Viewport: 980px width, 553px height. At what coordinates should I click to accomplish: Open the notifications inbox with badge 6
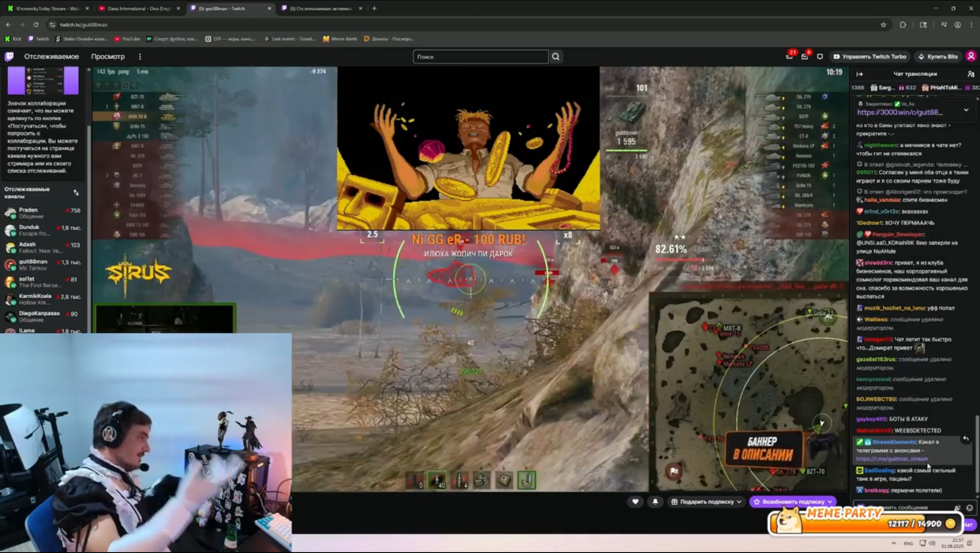805,56
